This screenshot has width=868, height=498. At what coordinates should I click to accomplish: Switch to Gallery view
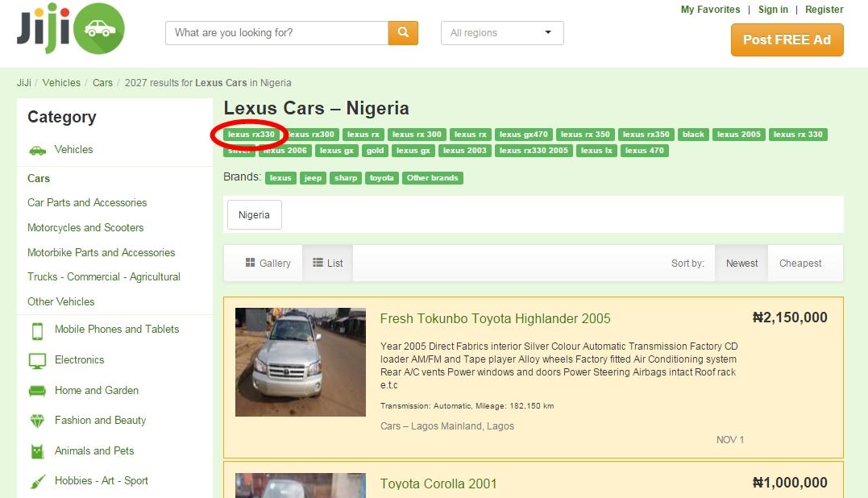tap(268, 264)
